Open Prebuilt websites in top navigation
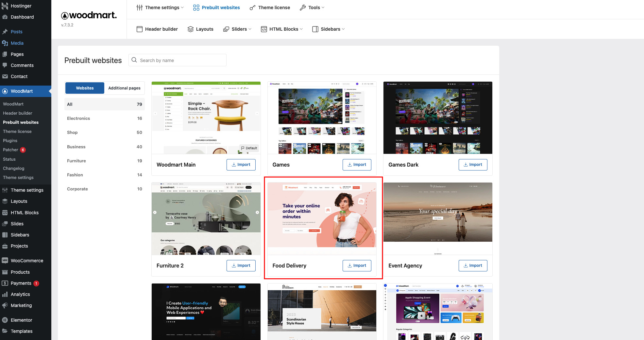Viewport: 644px width, 340px height. pyautogui.click(x=216, y=8)
